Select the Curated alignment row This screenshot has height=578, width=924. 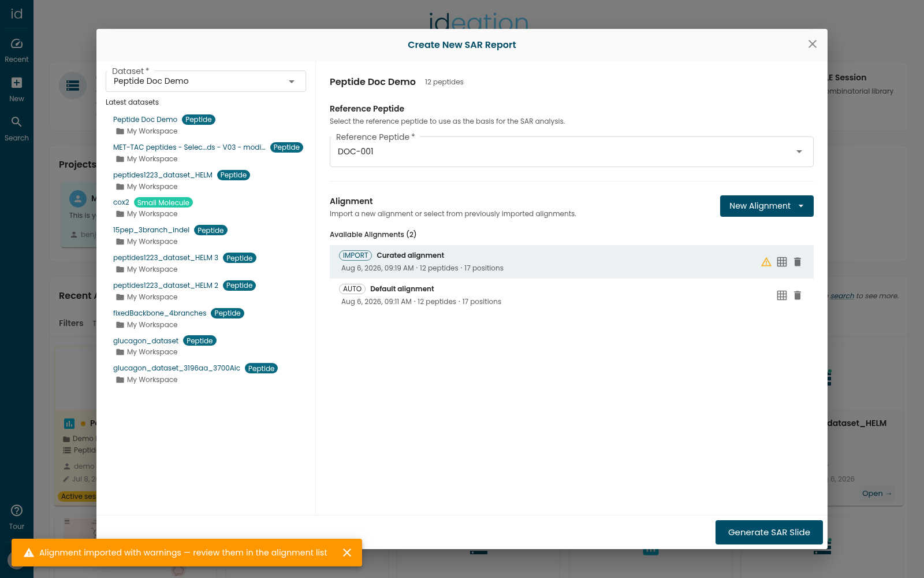click(x=571, y=262)
